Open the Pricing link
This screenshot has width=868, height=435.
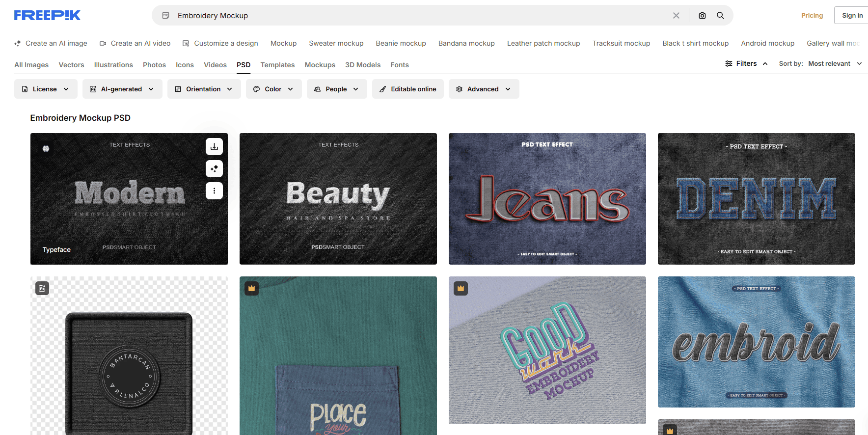812,16
